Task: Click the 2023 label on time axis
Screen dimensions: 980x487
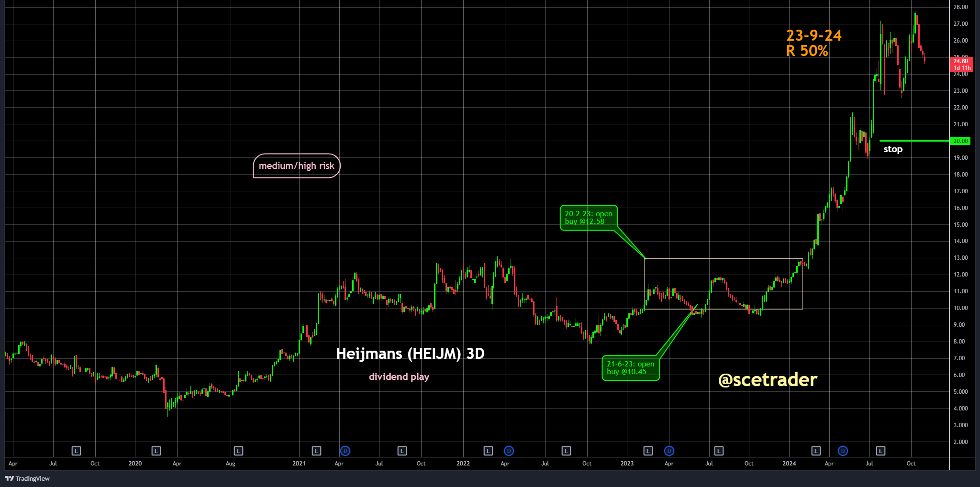Action: pos(627,464)
